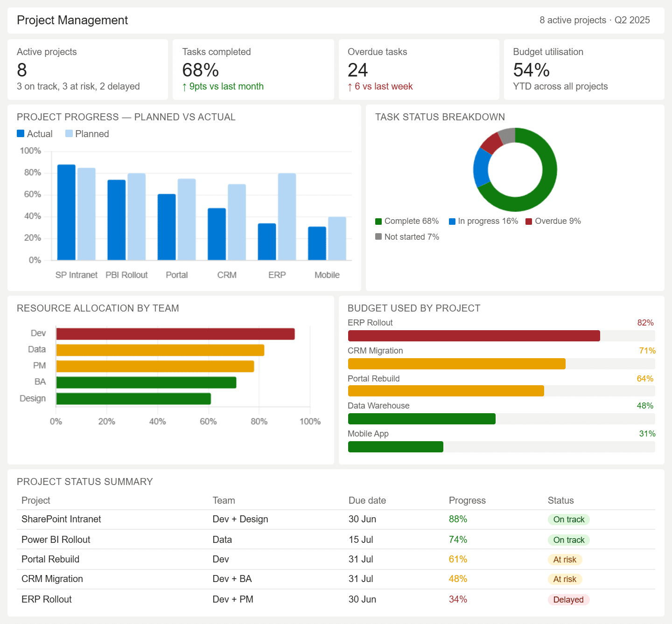Click the gray Not started donut segment
Screen dimensions: 672x624
(x=508, y=136)
